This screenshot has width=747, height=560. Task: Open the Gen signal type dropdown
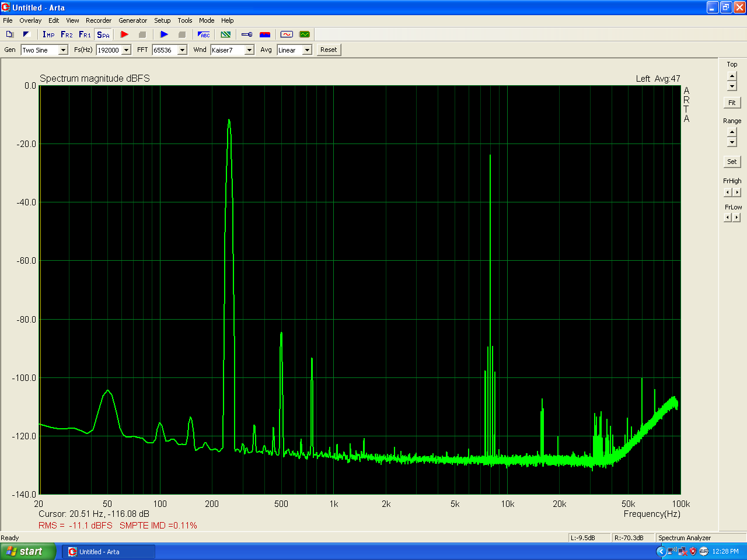[64, 50]
